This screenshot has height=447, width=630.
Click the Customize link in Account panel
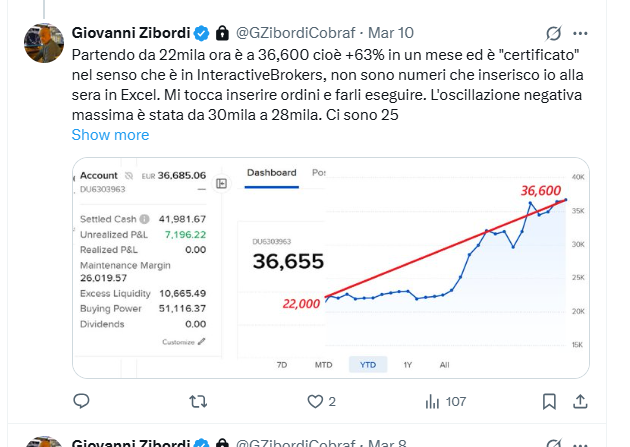coord(183,341)
